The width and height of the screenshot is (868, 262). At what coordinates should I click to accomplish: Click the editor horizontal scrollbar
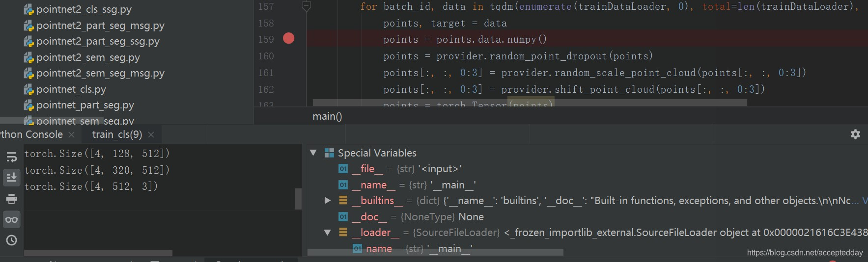pyautogui.click(x=530, y=103)
